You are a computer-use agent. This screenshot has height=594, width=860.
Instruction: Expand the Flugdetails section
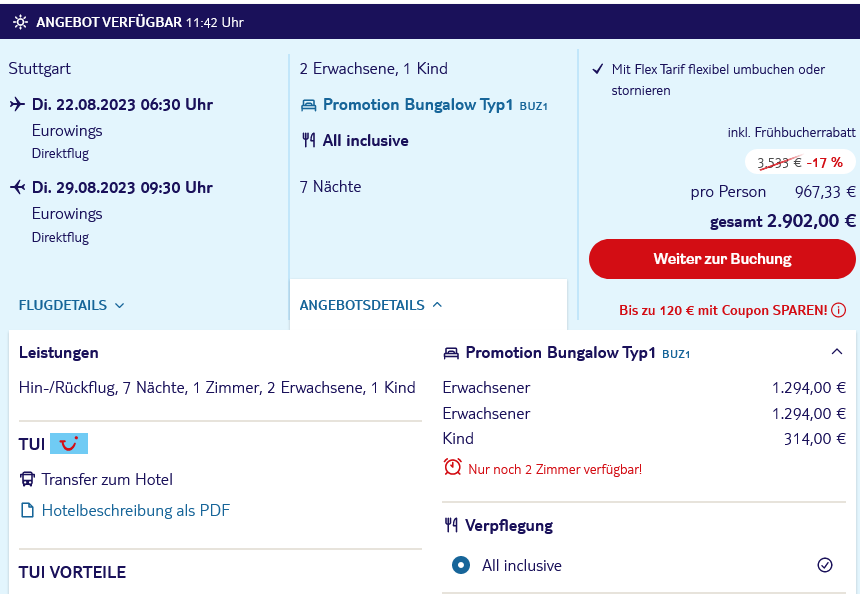tap(71, 306)
